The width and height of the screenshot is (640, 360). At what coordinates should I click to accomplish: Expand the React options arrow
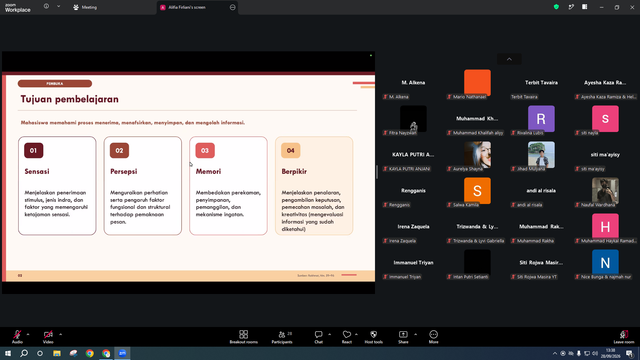356,334
